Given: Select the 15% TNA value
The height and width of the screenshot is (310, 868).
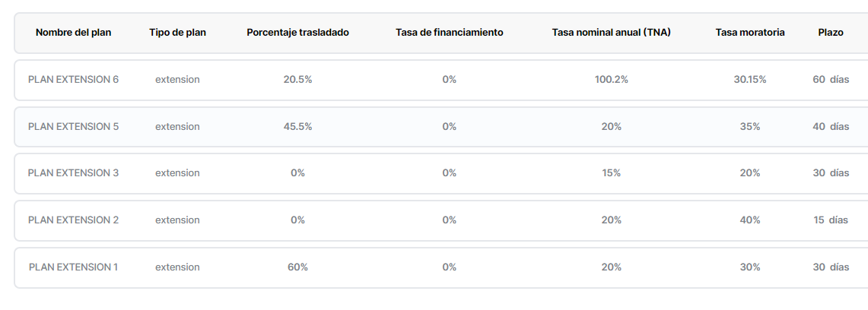Looking at the screenshot, I should (611, 173).
